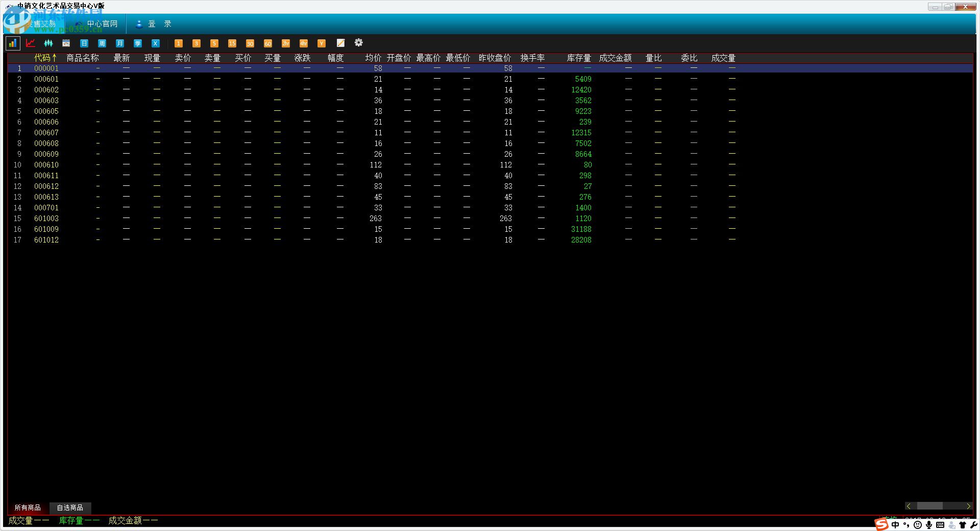Image resolution: width=980 pixels, height=531 pixels.
Task: Sort by the 均价 column header
Action: [x=373, y=58]
